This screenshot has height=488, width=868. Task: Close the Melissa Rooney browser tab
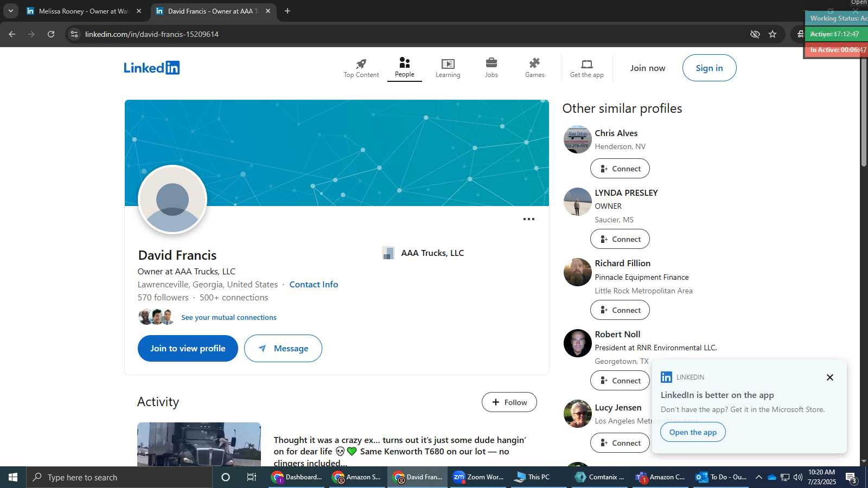click(138, 11)
